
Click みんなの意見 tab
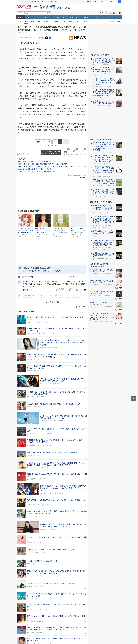[x=73, y=17]
